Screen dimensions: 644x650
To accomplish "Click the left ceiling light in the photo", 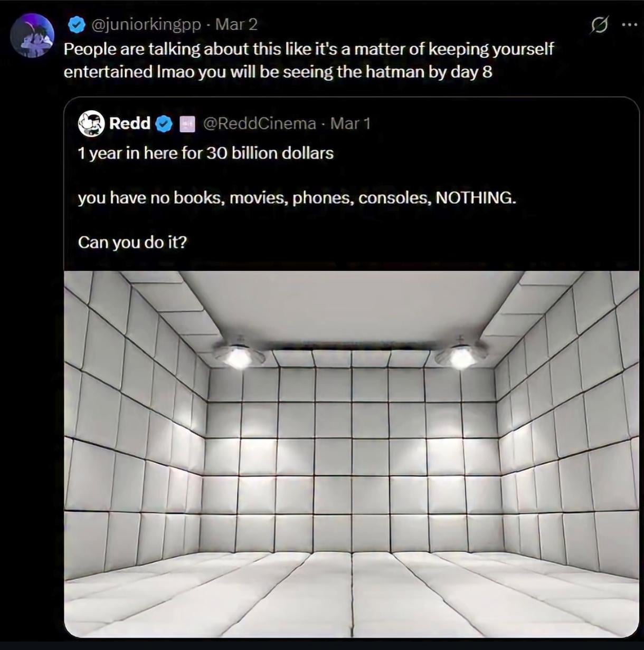I will pos(239,356).
